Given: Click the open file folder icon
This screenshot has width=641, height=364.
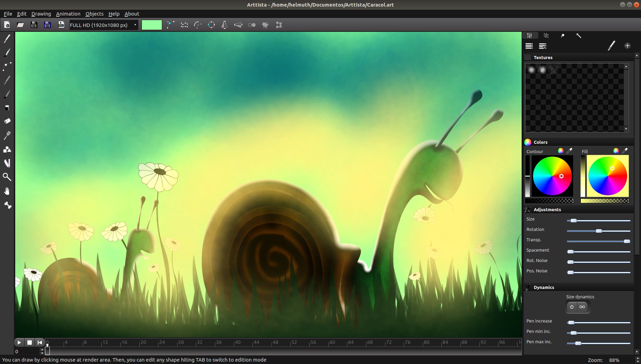Looking at the screenshot, I should point(20,25).
